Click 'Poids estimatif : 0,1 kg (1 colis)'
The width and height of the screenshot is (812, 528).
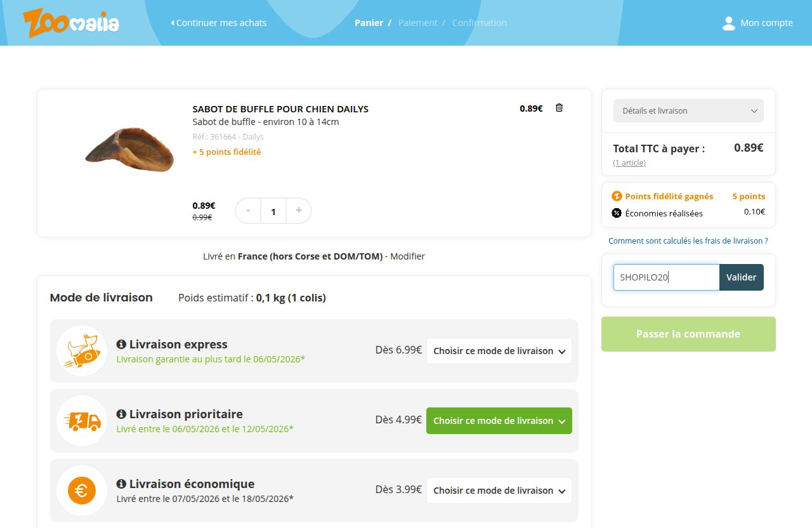(x=252, y=298)
